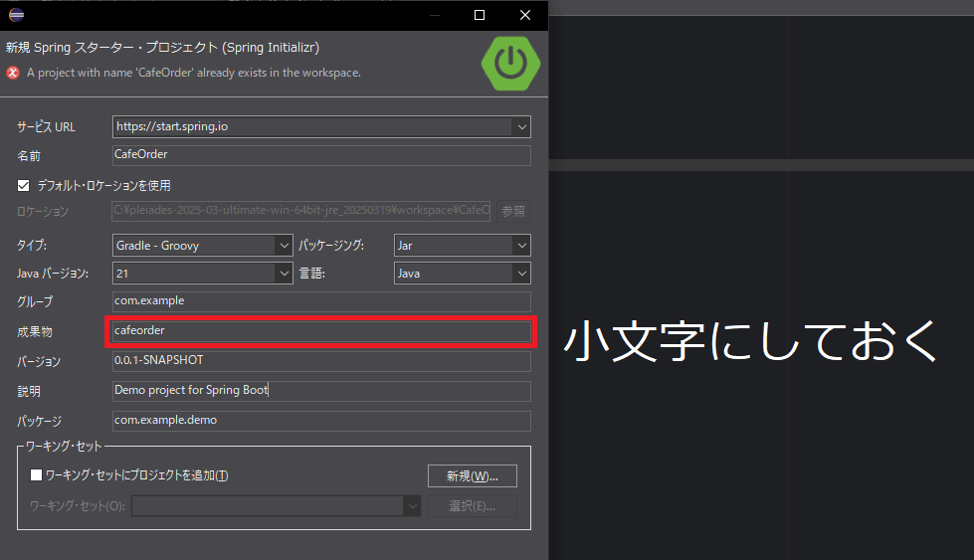Viewport: 974px width, 560px height.
Task: Click the 新規(W)... working set button
Action: click(x=473, y=475)
